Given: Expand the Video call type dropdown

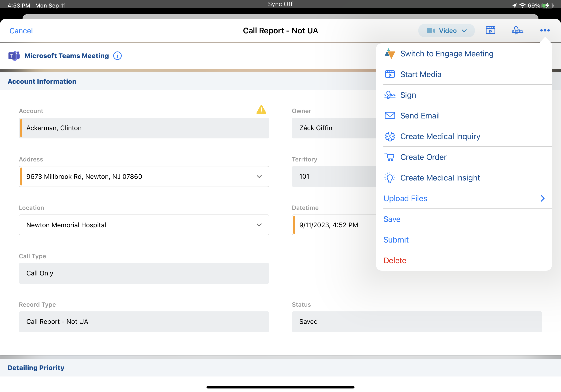Looking at the screenshot, I should point(446,31).
